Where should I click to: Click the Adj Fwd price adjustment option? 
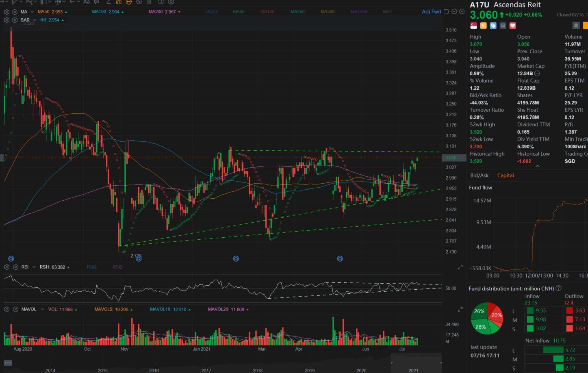431,11
